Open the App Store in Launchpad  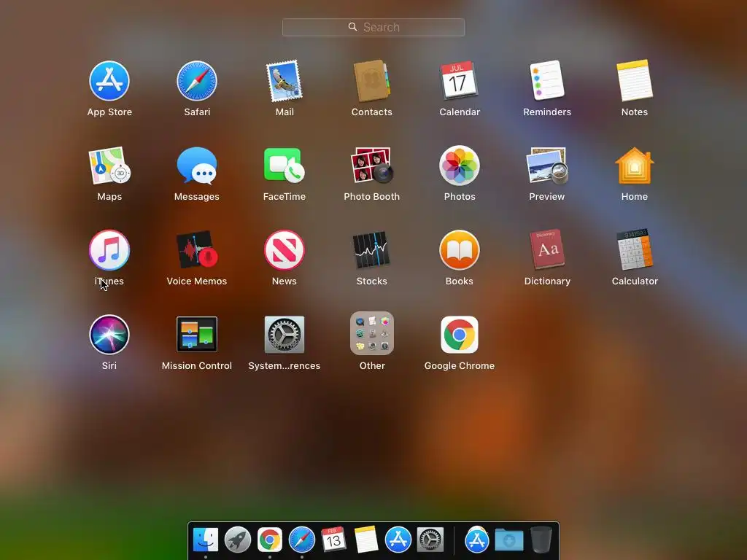pyautogui.click(x=109, y=81)
